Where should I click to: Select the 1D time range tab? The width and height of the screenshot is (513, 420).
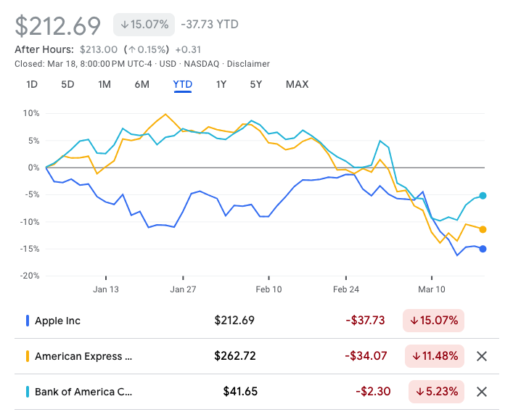32,84
